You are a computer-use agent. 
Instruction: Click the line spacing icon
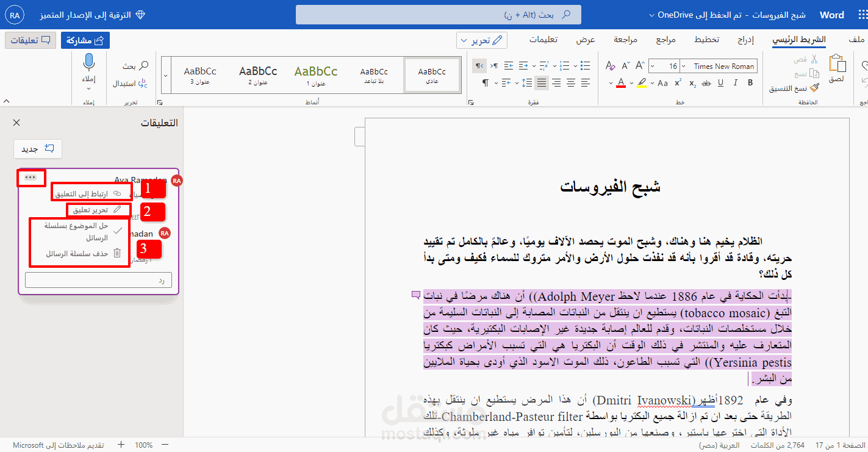526,82
